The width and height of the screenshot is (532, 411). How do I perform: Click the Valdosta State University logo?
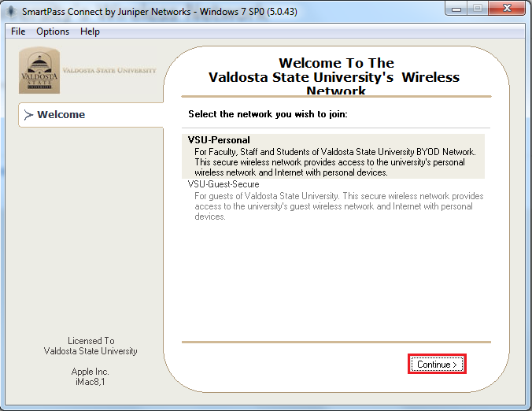(x=39, y=70)
